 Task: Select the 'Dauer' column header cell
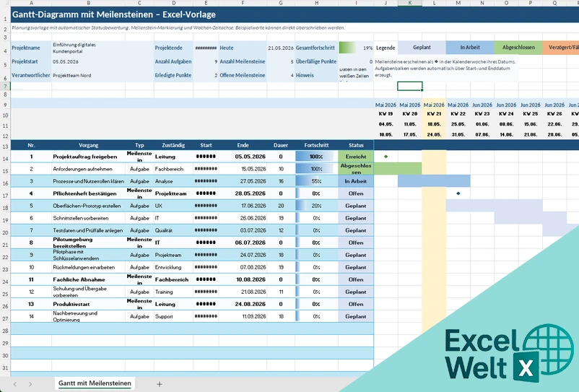[281, 145]
